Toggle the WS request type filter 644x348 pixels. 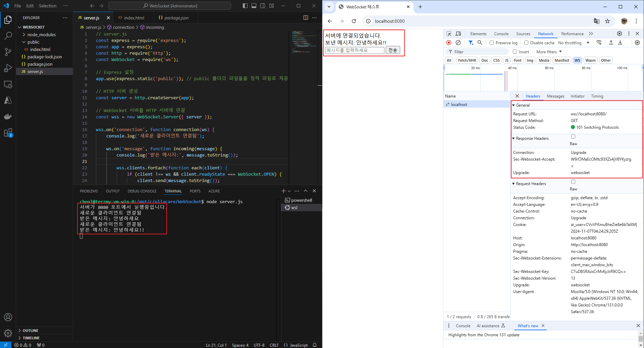point(577,60)
